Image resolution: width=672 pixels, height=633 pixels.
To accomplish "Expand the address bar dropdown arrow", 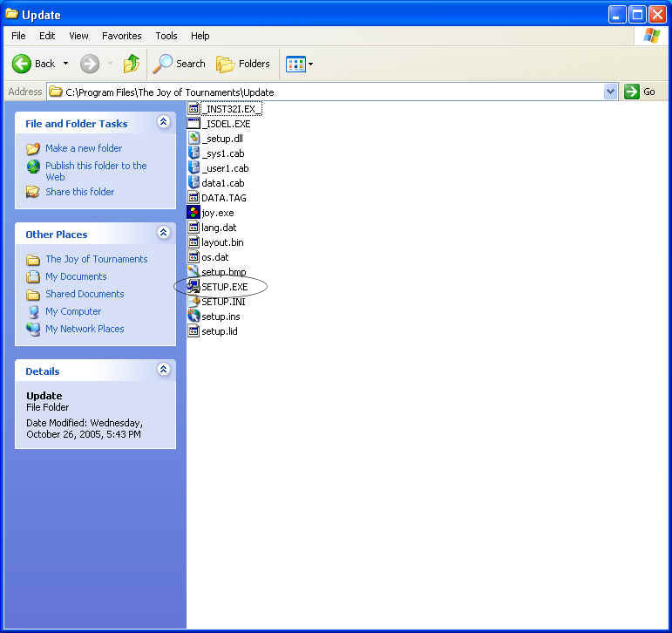I will tap(610, 92).
